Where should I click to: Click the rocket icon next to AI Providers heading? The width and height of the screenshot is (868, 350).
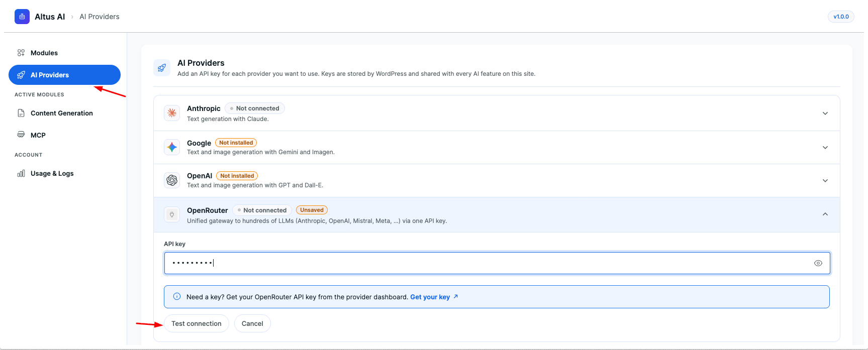(162, 68)
